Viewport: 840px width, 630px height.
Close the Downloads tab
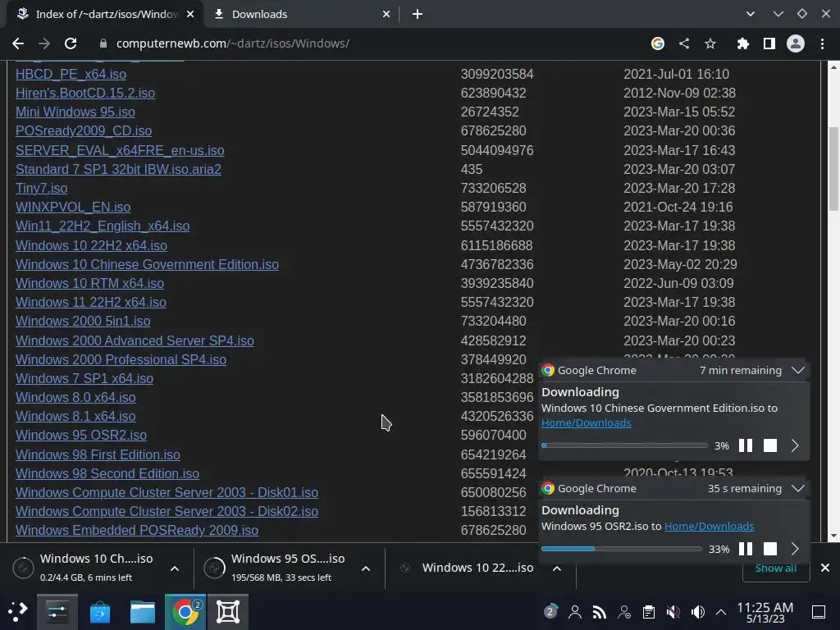[x=386, y=15]
